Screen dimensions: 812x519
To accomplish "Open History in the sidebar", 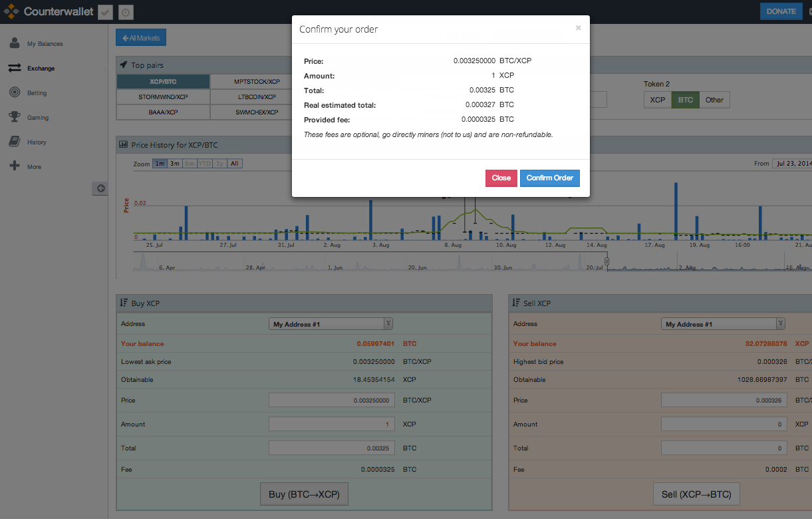I will 37,142.
